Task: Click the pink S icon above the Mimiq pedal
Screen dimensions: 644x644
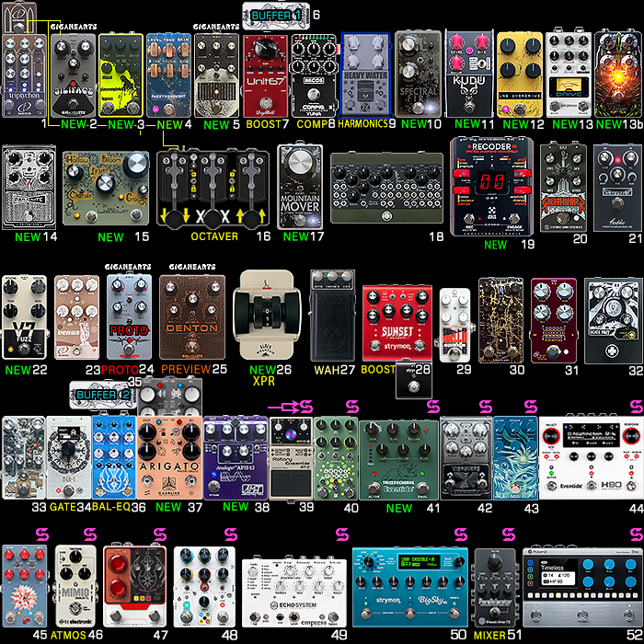Action: tap(90, 535)
